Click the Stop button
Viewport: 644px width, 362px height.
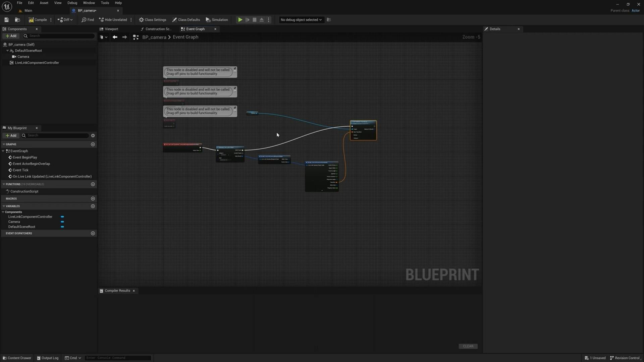255,20
